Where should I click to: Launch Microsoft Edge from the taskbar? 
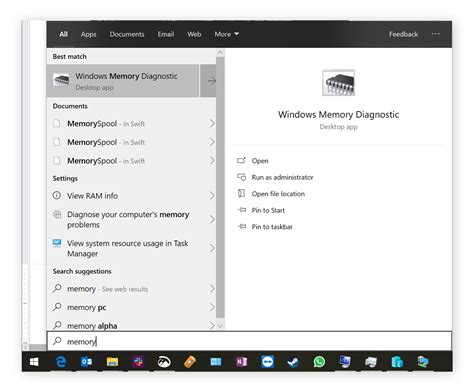click(x=61, y=362)
